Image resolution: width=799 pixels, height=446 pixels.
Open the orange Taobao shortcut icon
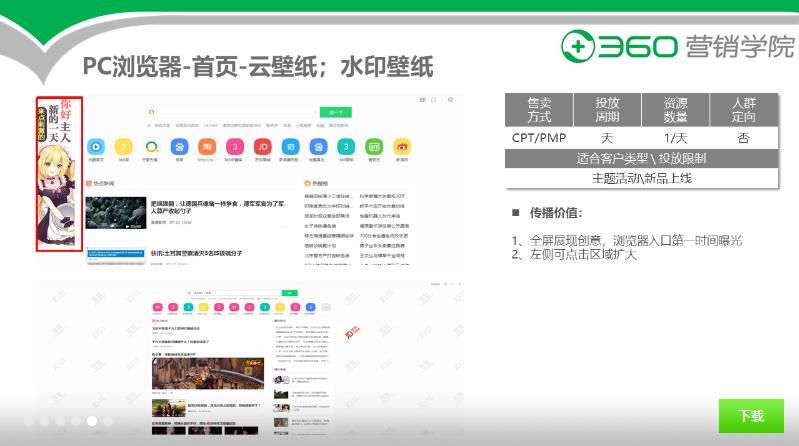click(x=207, y=147)
